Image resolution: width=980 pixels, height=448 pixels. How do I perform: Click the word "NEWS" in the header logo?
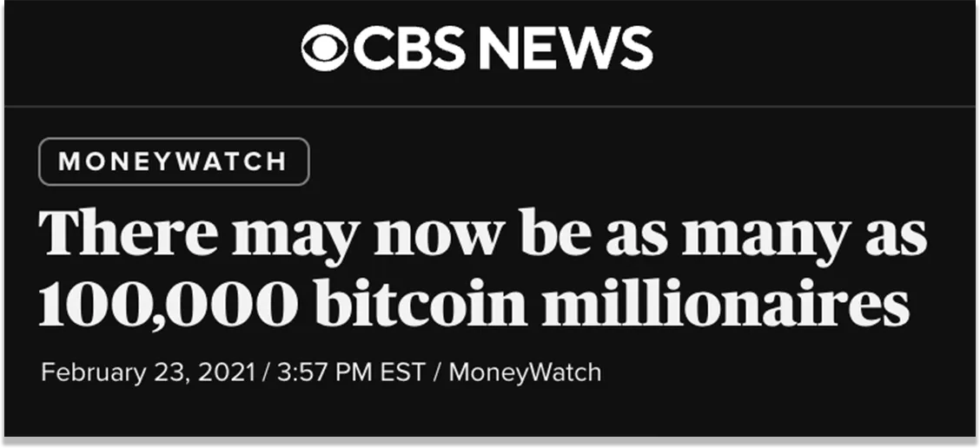coord(564,49)
